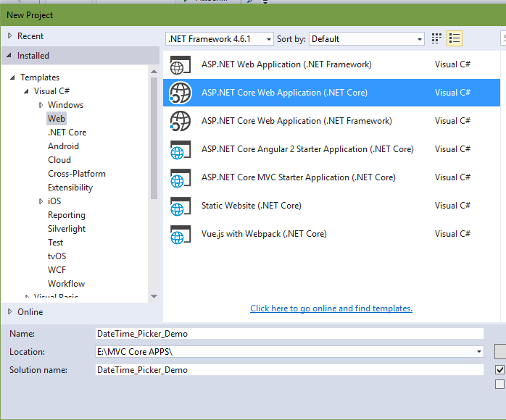Image resolution: width=506 pixels, height=420 pixels.
Task: Toggle the checked checkbox beside Solution name
Action: (499, 369)
